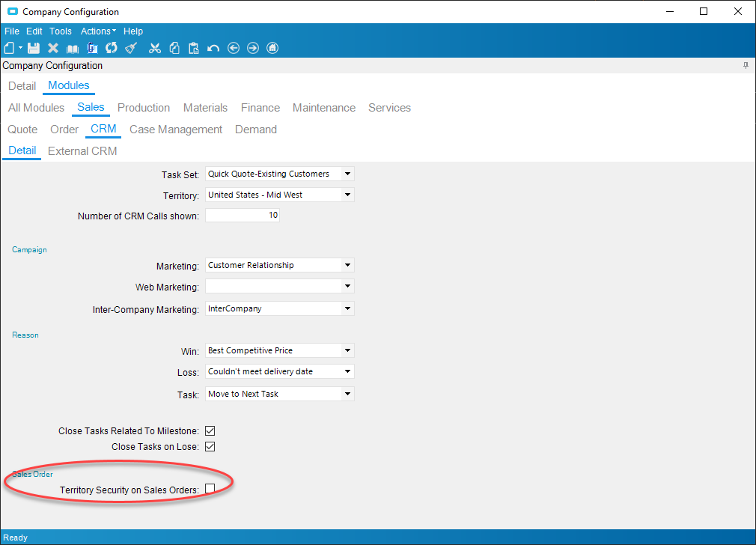Screen dimensions: 756x545
Task: Click the Home circled house icon
Action: click(272, 48)
